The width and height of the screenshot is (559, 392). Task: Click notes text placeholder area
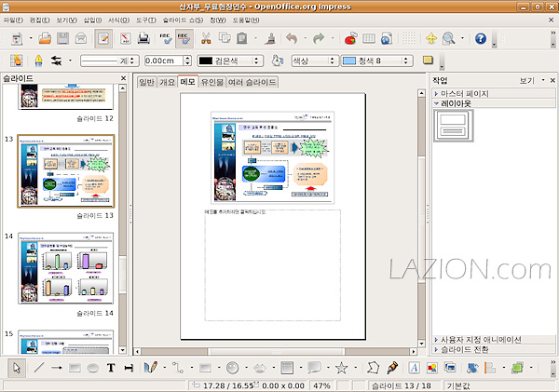click(x=272, y=265)
